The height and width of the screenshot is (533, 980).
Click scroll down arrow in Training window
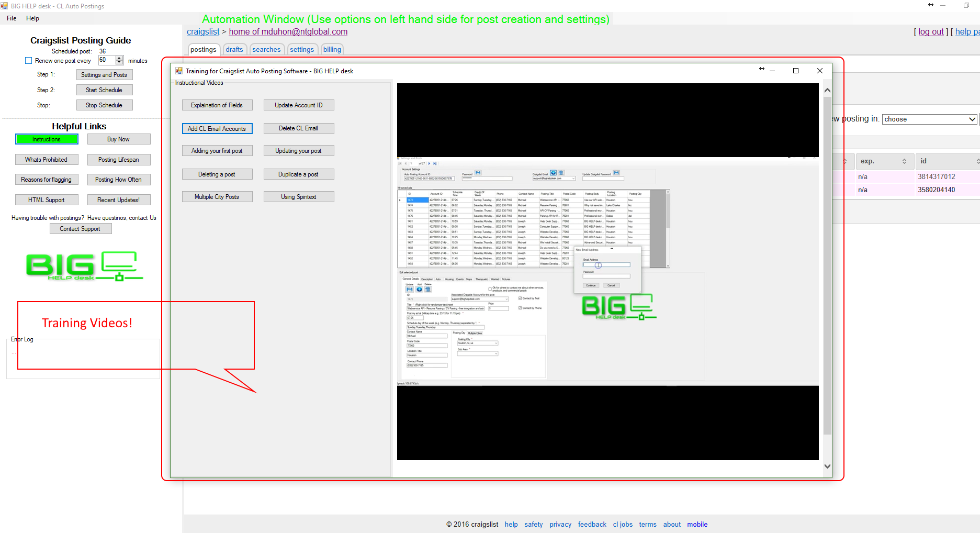(827, 466)
